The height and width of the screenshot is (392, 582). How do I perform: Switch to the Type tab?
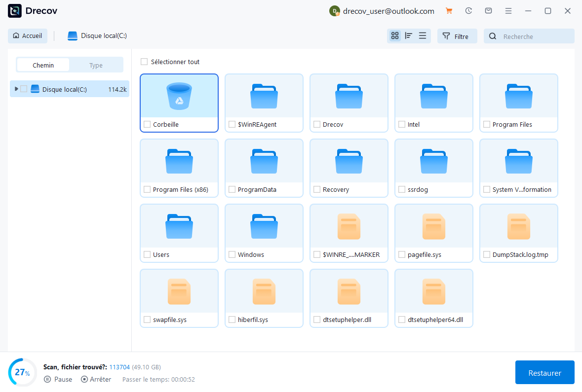(96, 65)
